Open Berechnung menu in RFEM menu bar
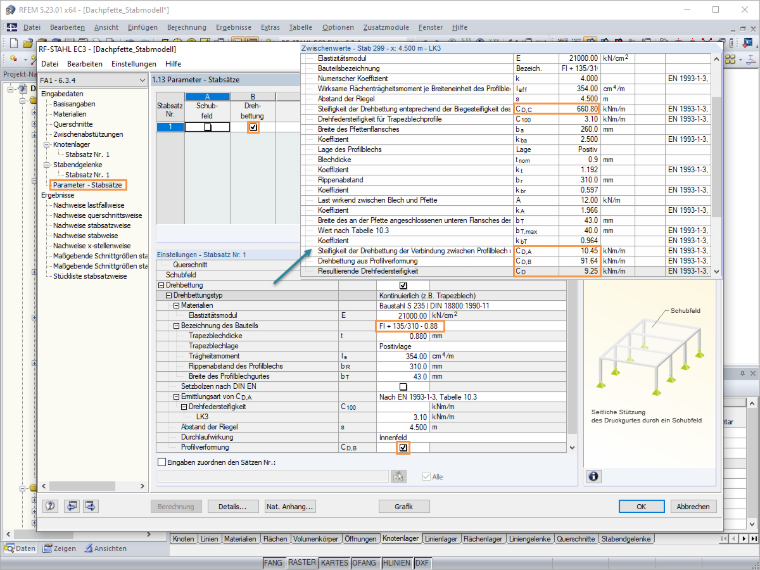Image resolution: width=760 pixels, height=570 pixels. point(187,28)
